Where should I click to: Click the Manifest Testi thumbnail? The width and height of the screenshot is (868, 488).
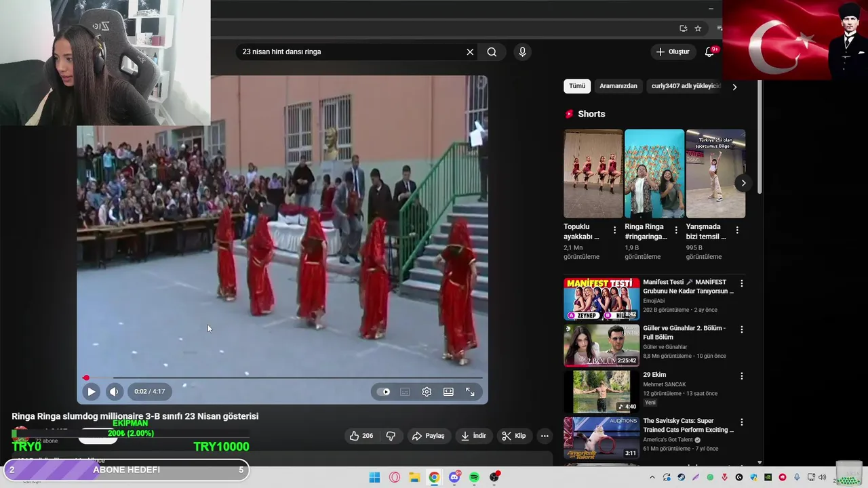point(601,299)
